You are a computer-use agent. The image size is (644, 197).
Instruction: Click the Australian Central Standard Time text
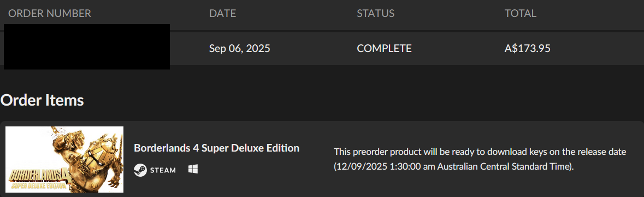(x=501, y=167)
